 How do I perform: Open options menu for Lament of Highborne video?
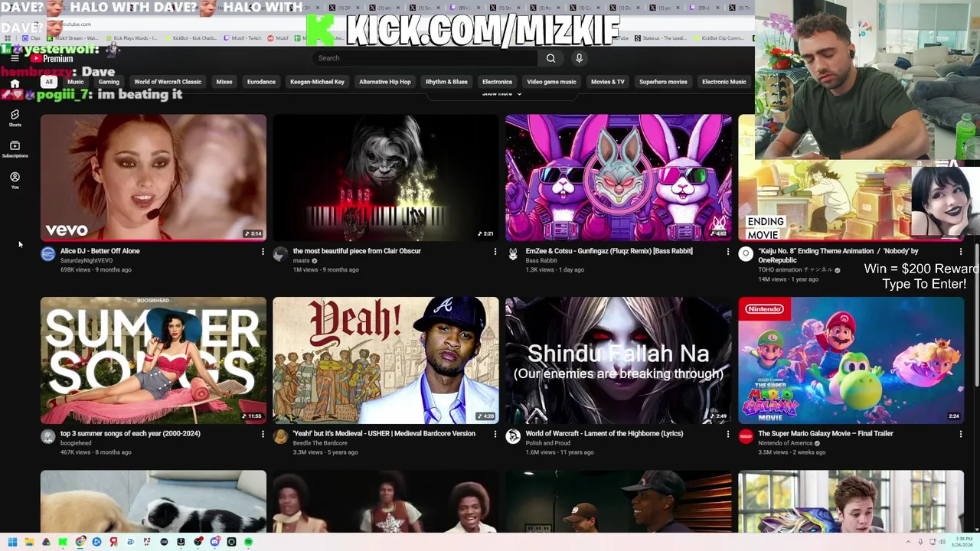[728, 434]
